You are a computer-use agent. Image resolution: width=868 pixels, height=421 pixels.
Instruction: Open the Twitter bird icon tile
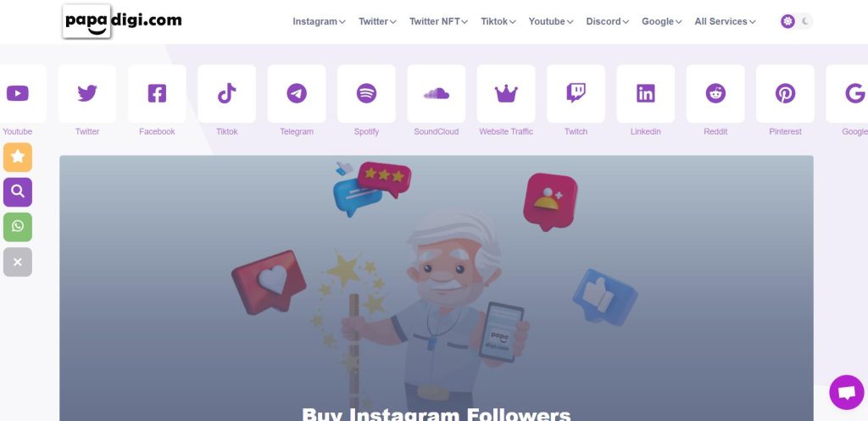coord(87,93)
